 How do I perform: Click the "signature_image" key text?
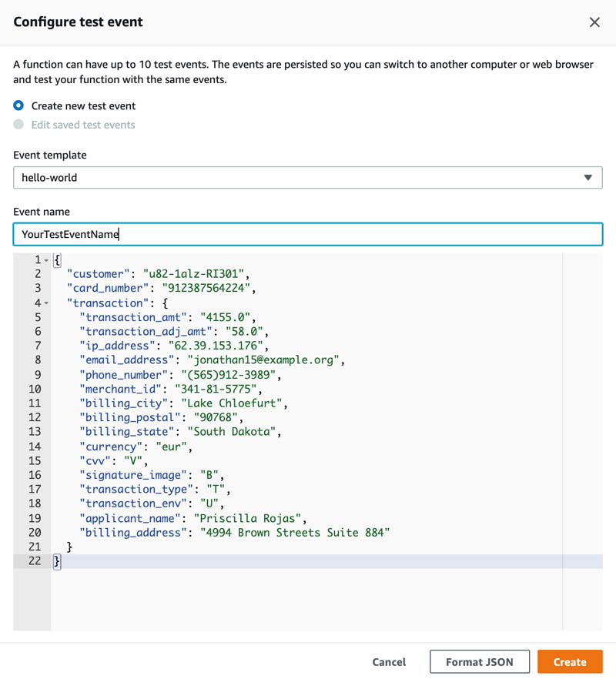pos(133,476)
